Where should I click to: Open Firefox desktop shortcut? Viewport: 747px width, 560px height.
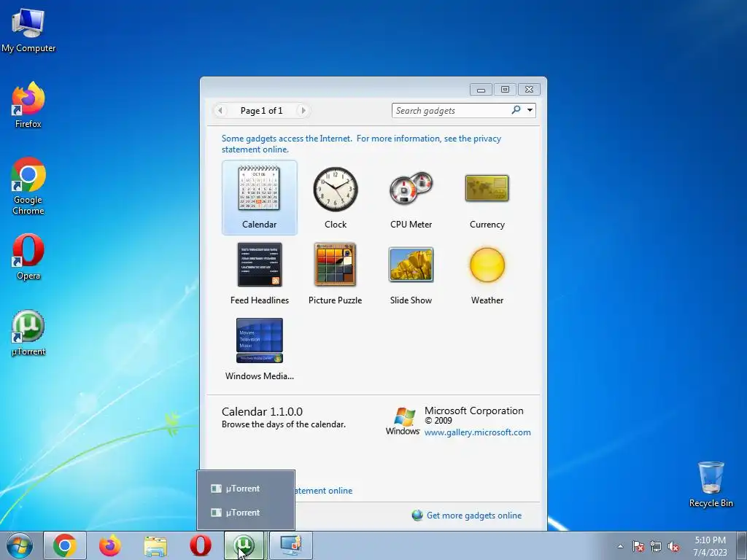coord(28,105)
